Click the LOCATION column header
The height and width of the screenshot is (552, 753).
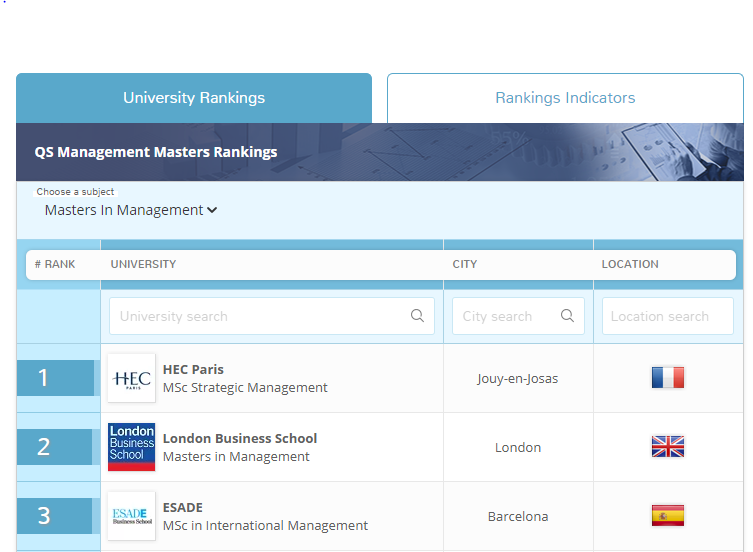pyautogui.click(x=630, y=264)
